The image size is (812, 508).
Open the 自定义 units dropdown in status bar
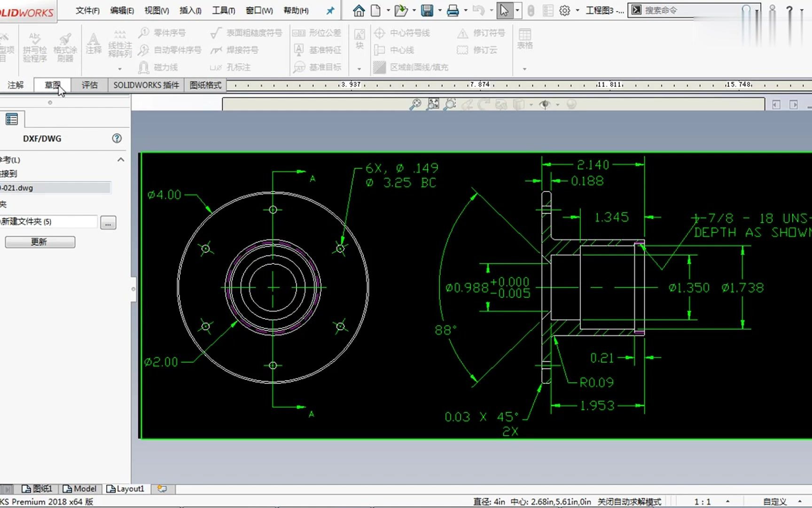tap(799, 502)
